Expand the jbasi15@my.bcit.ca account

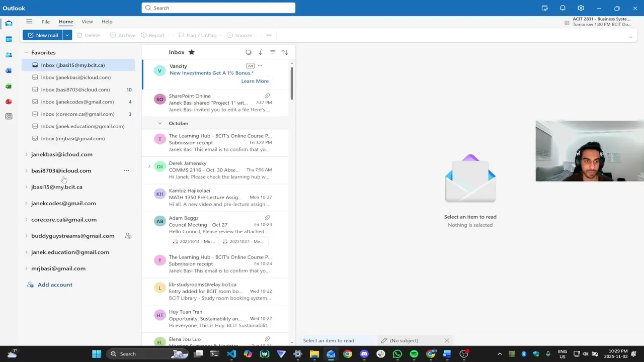pos(26,187)
